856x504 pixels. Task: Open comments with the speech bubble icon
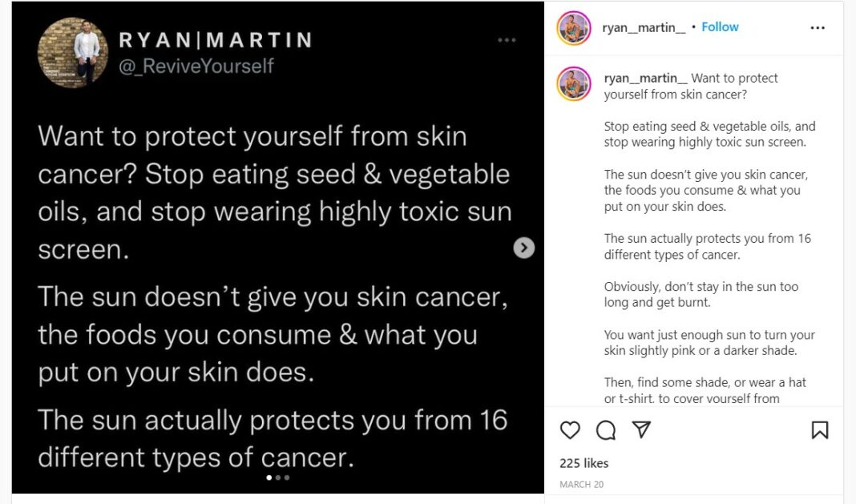605,430
